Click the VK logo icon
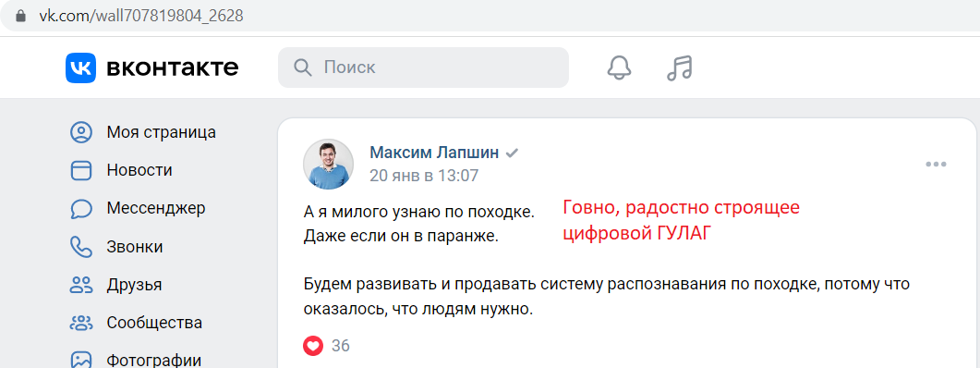The height and width of the screenshot is (368, 980). coord(80,67)
